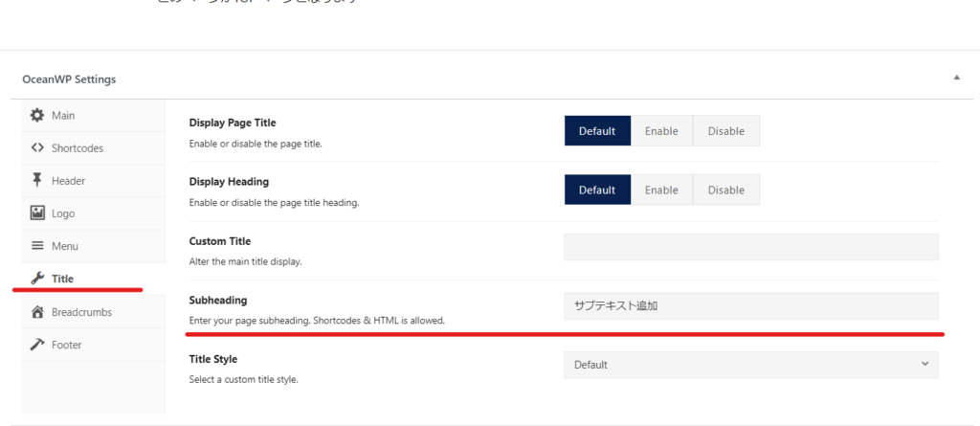Open the Footer settings tab
Viewport: 980px width, 426px height.
pyautogui.click(x=69, y=344)
